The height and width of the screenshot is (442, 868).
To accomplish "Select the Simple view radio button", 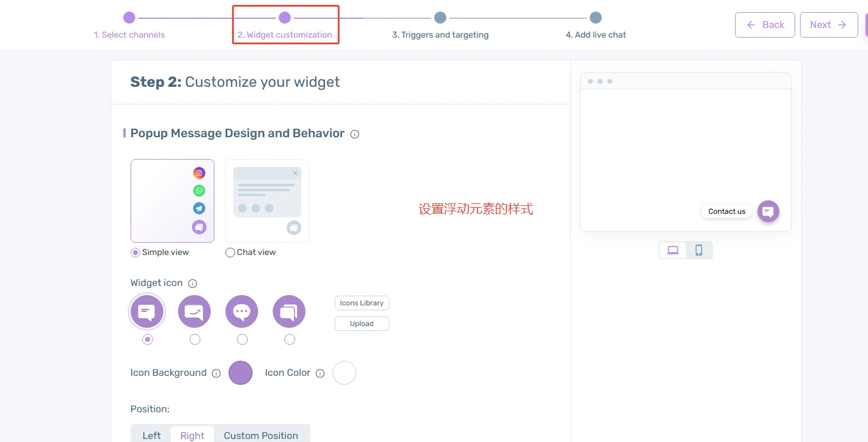I will click(135, 252).
